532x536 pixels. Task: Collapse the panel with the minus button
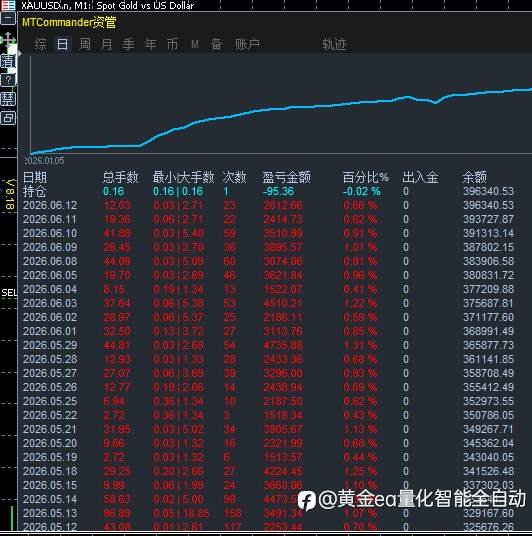[x=8, y=18]
